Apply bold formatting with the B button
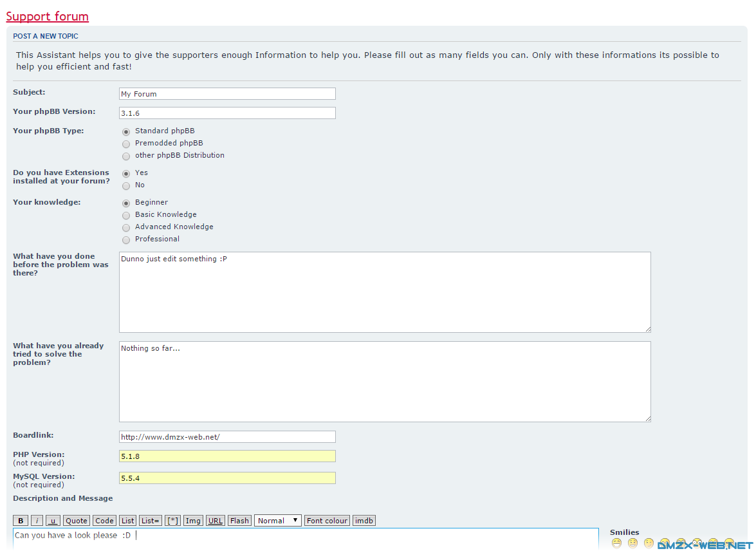Image resolution: width=756 pixels, height=551 pixels. 20,520
